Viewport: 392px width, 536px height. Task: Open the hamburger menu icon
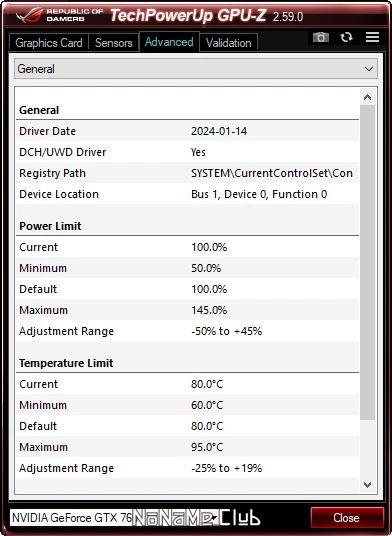372,37
